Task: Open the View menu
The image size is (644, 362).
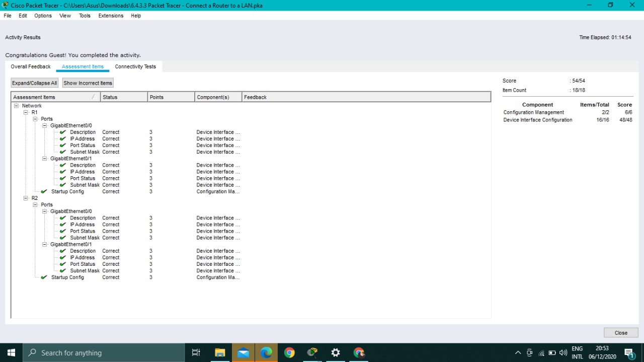Action: (x=65, y=16)
